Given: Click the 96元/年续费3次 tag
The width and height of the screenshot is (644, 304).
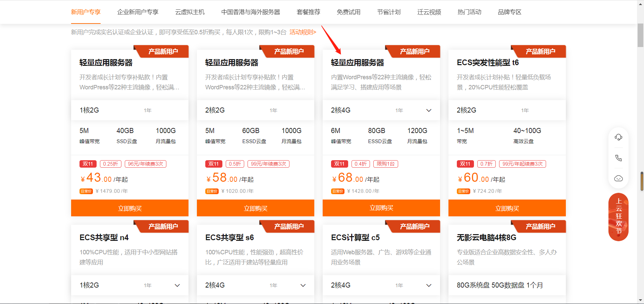Looking at the screenshot, I should (146, 164).
